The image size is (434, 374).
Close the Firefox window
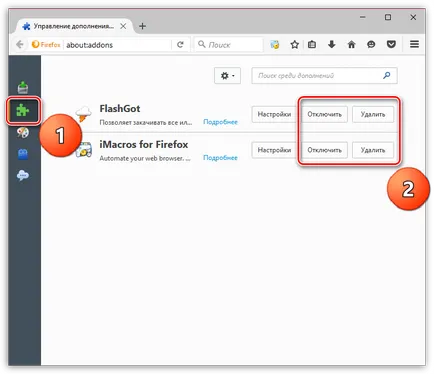413,17
